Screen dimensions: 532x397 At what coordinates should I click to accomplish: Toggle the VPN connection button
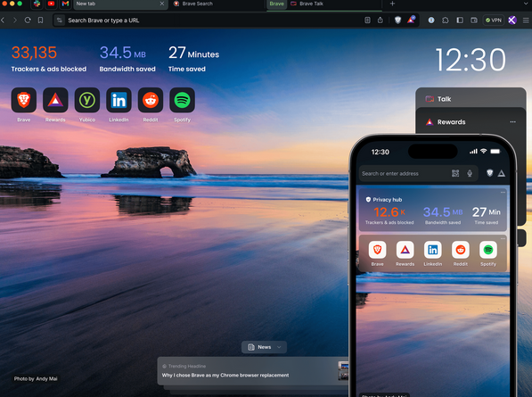click(494, 21)
